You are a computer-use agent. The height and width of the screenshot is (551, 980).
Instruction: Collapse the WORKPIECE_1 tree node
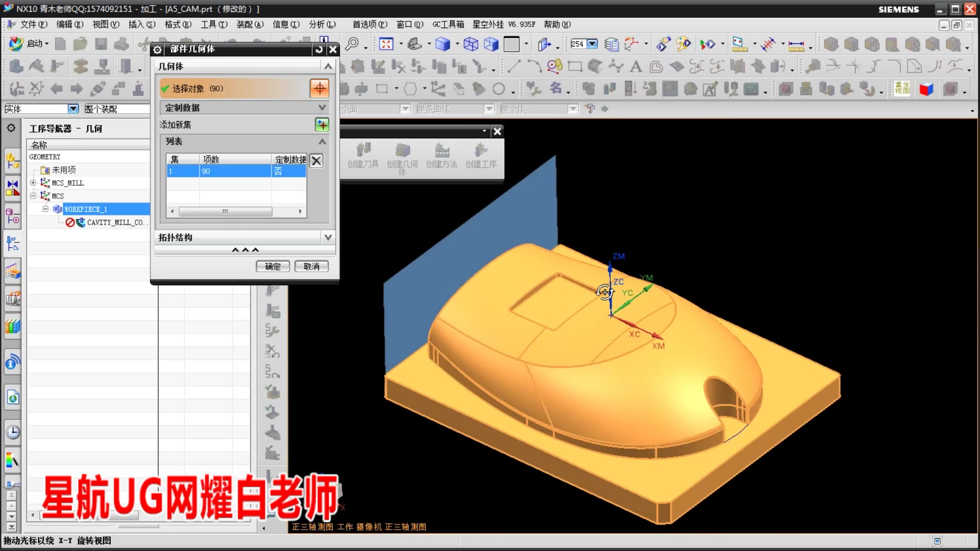pos(45,209)
